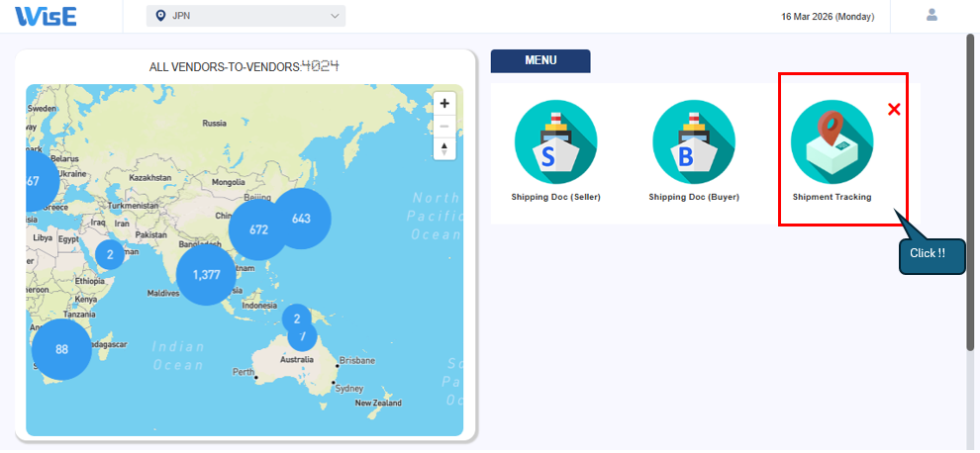Click the 88 cluster near Madagascar
The height and width of the screenshot is (453, 980).
coord(61,349)
